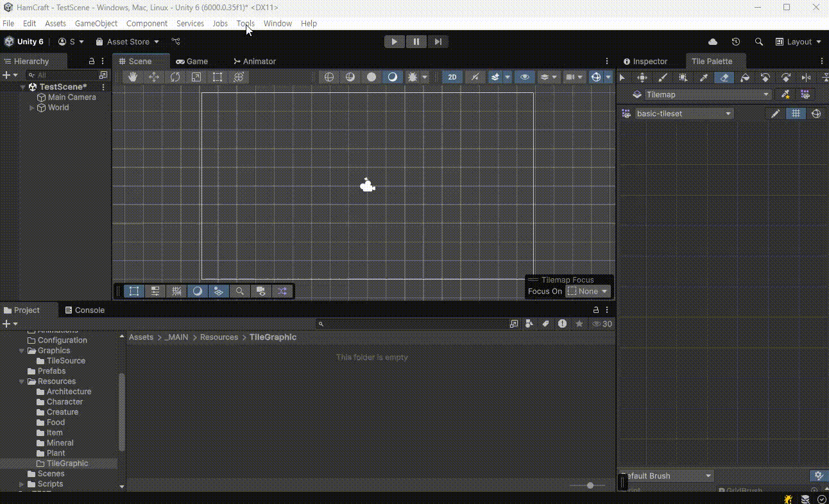Pick the Tile Palette move selection tool
Viewport: 829px width, 504px height.
tap(642, 78)
